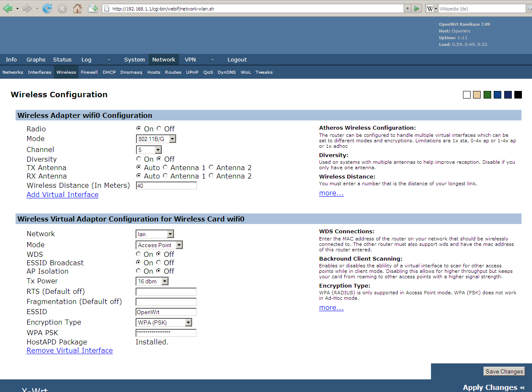Switch to the Firewall tab
Screen dimensions: 532x392
click(89, 72)
